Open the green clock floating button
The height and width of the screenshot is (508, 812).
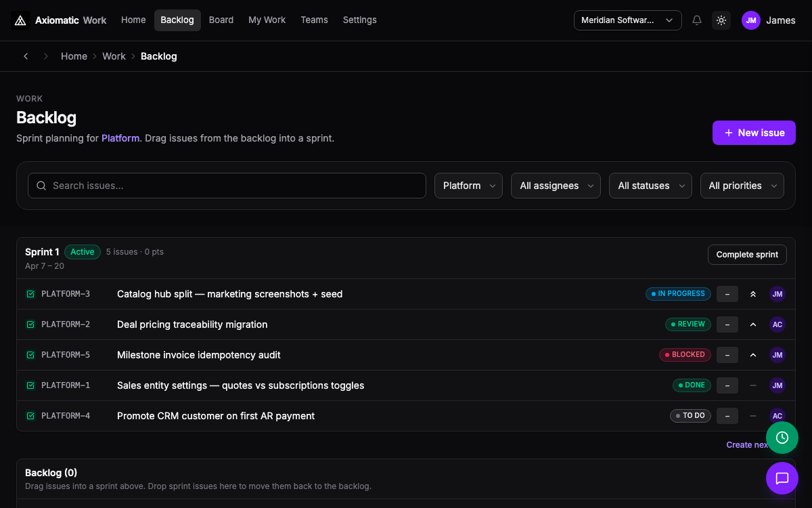point(782,438)
